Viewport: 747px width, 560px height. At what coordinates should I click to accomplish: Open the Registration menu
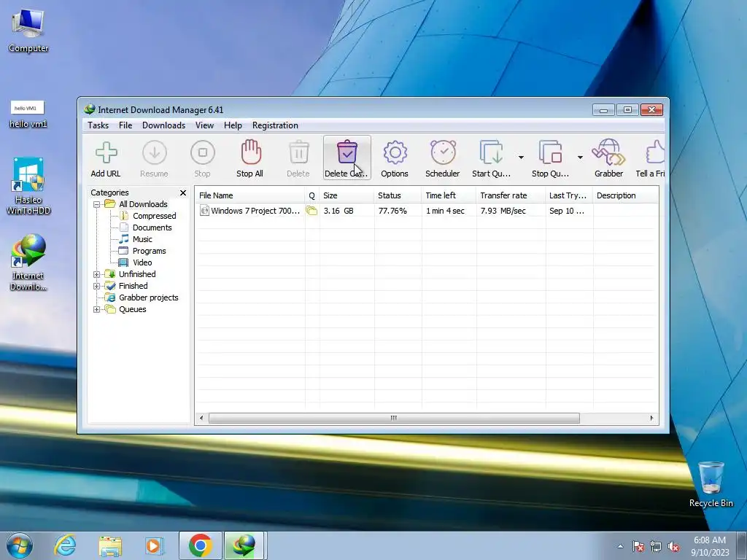tap(275, 125)
